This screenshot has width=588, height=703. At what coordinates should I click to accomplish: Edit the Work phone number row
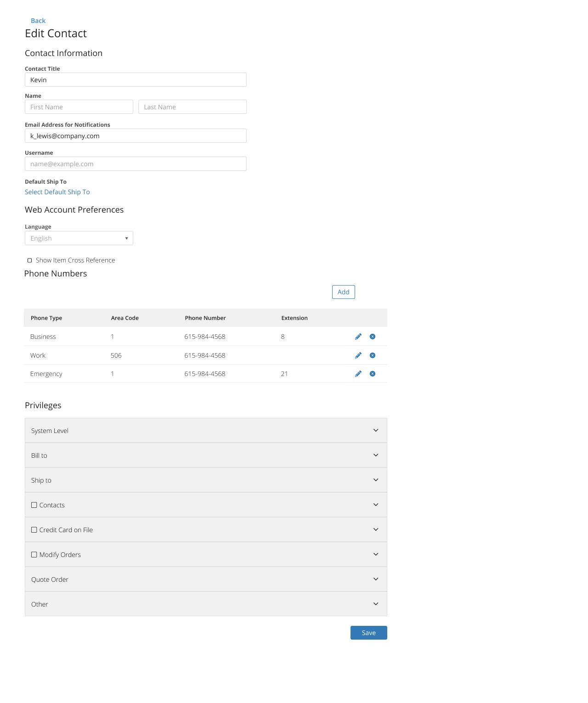coord(358,355)
